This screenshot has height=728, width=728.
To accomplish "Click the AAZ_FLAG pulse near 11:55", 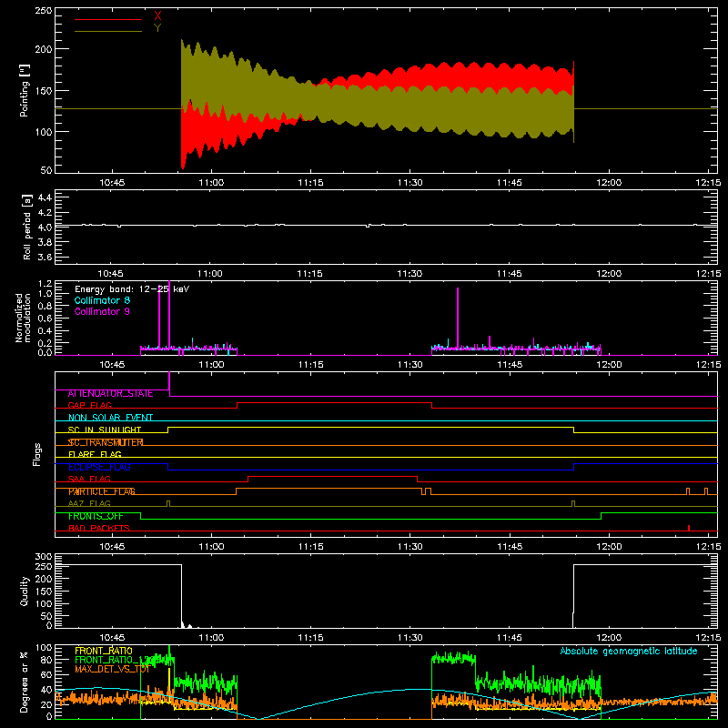I will tap(573, 504).
